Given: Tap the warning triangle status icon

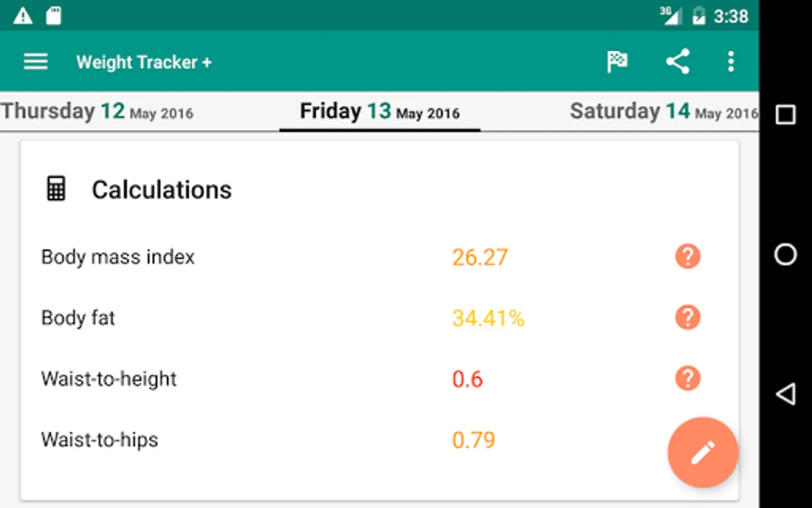Looking at the screenshot, I should point(23,16).
